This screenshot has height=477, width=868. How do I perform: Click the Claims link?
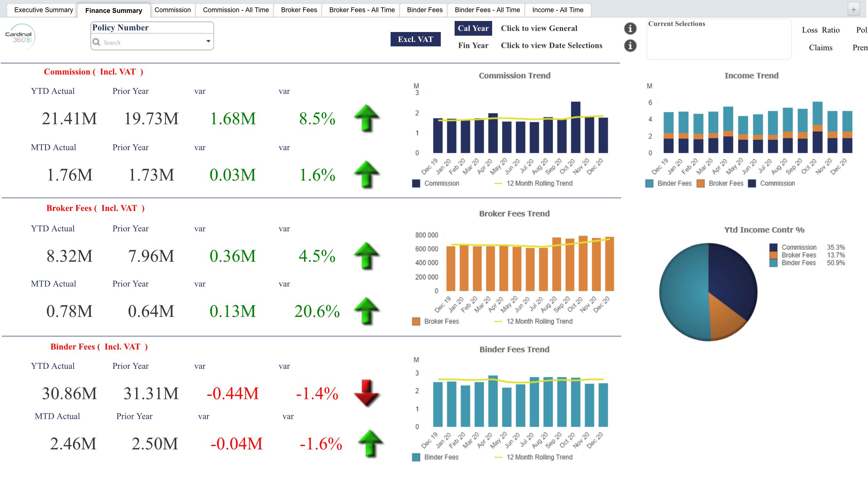tap(821, 48)
